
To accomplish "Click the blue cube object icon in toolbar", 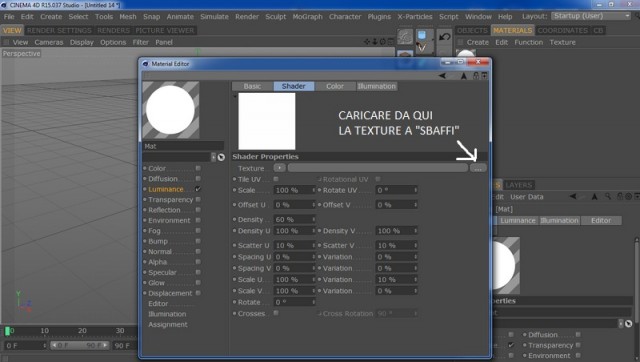I will pyautogui.click(x=422, y=35).
